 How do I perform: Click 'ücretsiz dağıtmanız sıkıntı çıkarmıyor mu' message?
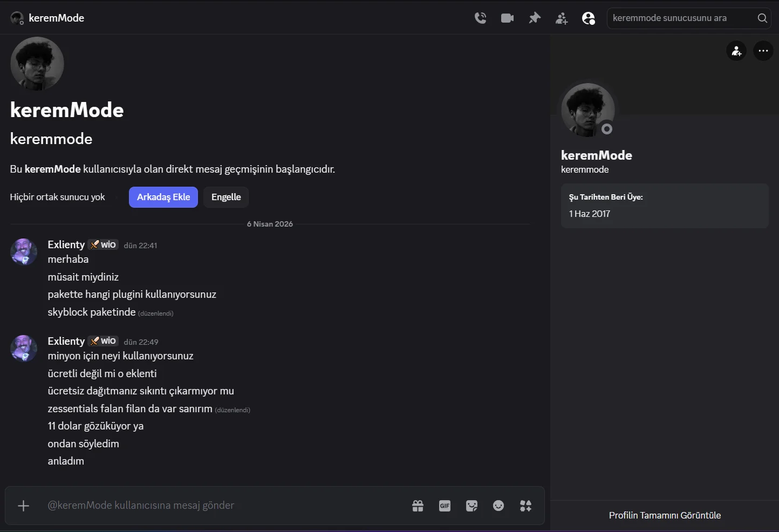(x=141, y=391)
